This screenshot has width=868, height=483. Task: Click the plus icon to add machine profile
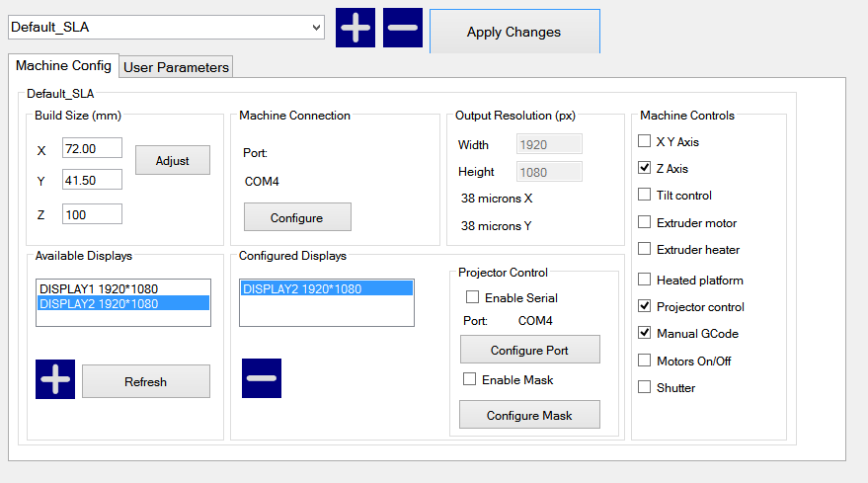(x=355, y=28)
